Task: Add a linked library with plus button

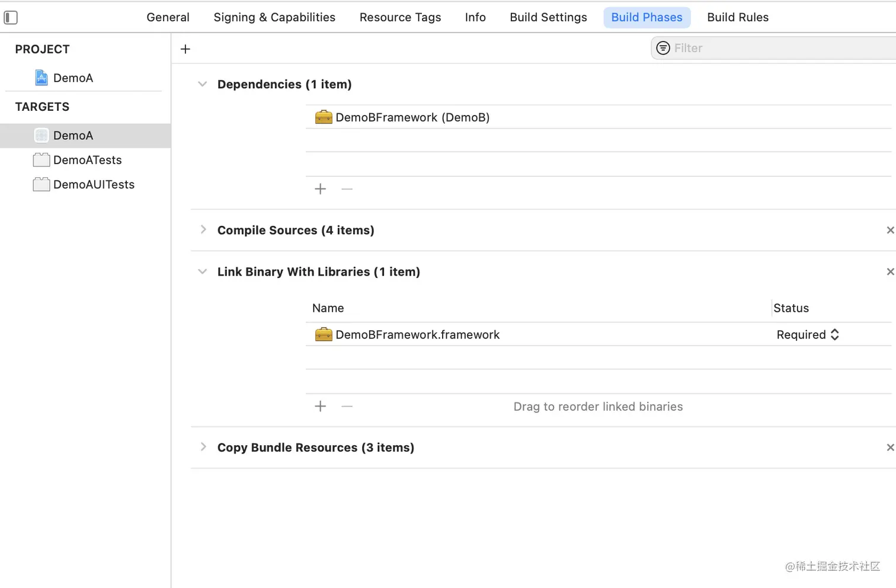Action: point(321,407)
